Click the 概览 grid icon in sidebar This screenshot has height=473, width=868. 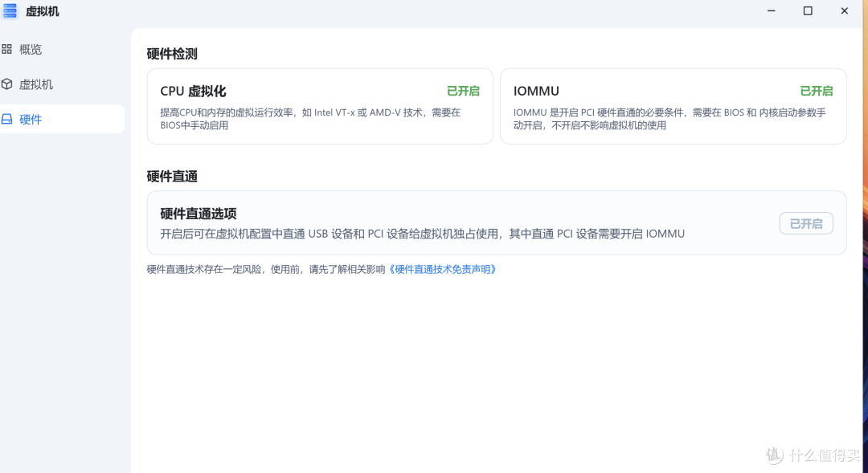pyautogui.click(x=6, y=49)
